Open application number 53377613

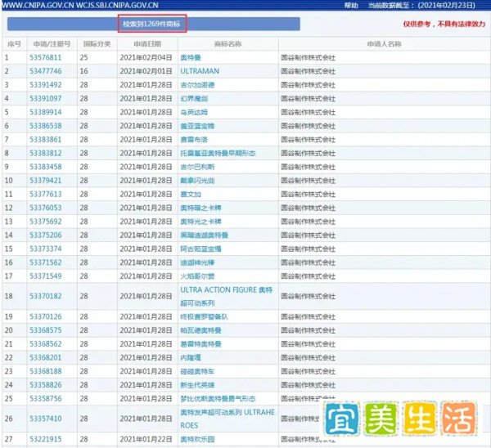[x=45, y=194]
